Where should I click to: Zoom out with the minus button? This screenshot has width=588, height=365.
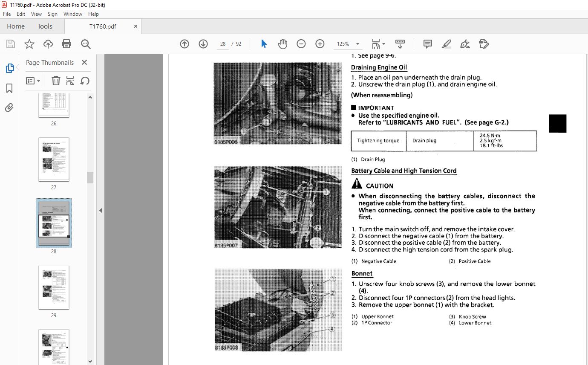point(301,44)
